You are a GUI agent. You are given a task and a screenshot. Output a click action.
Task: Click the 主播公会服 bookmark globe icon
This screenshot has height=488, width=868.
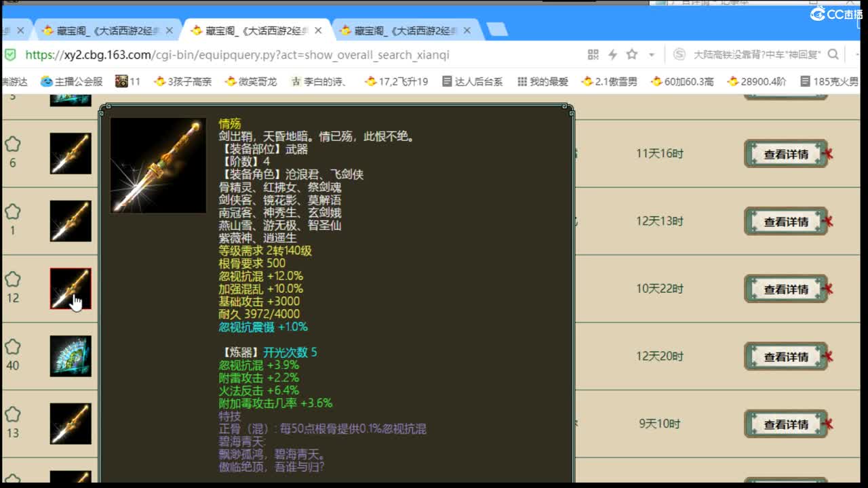[46, 81]
